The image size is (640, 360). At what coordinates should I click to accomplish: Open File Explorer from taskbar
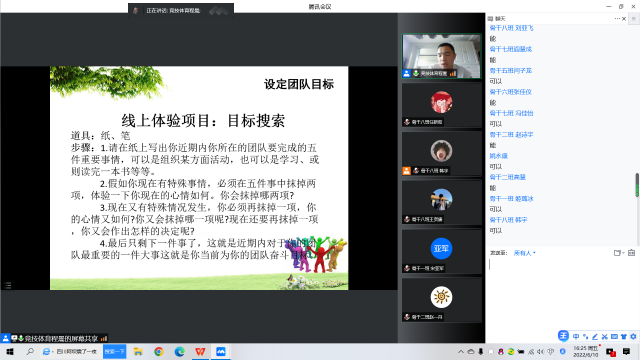coord(138,351)
